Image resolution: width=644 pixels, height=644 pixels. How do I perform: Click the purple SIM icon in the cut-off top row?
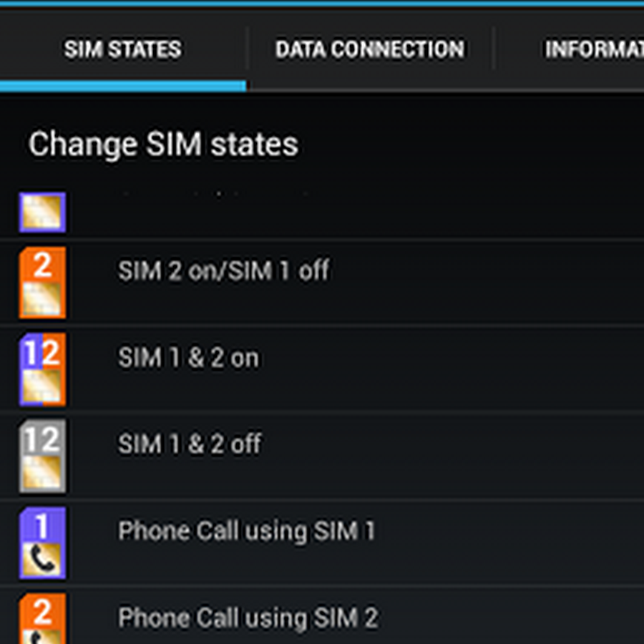pos(42,213)
